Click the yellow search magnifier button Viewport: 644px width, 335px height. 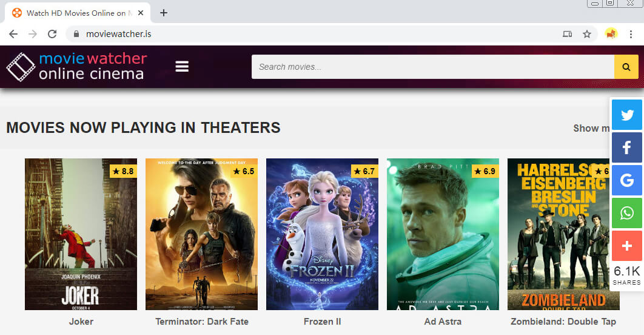click(x=626, y=67)
